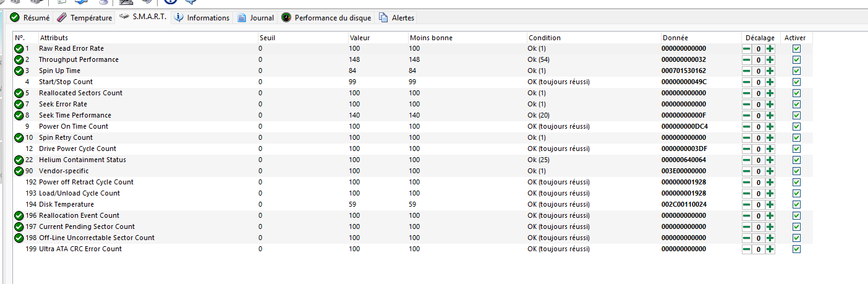Click green check icon for Reallocation Event Count
The width and height of the screenshot is (868, 284).
click(19, 216)
